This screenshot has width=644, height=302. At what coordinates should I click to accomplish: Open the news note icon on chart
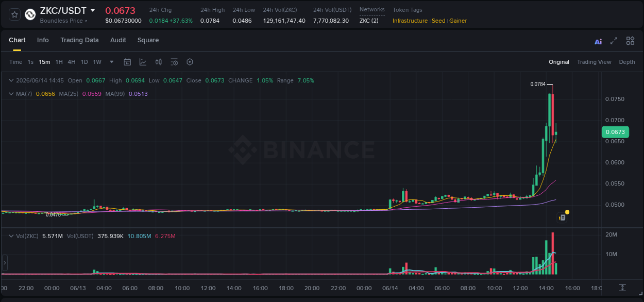click(562, 217)
